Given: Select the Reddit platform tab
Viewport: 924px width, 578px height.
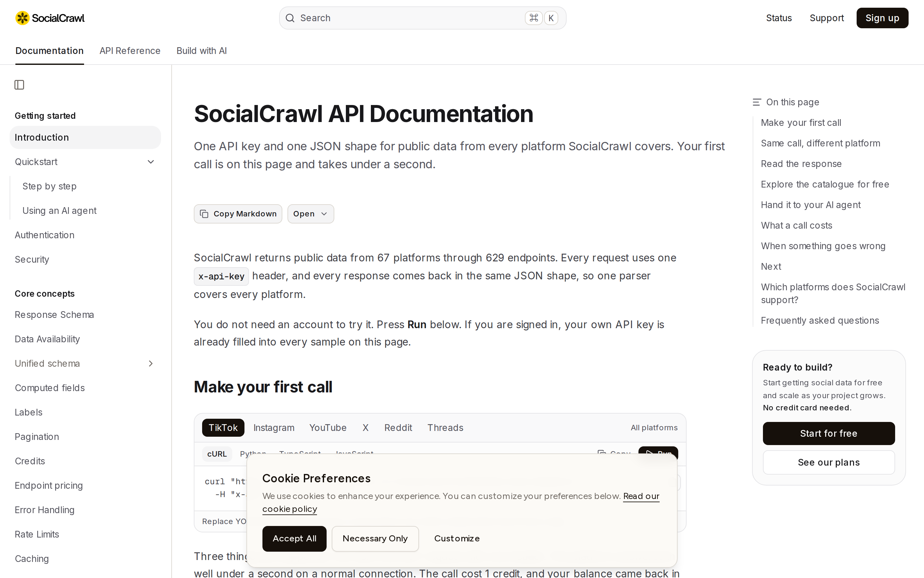Looking at the screenshot, I should click(x=398, y=427).
